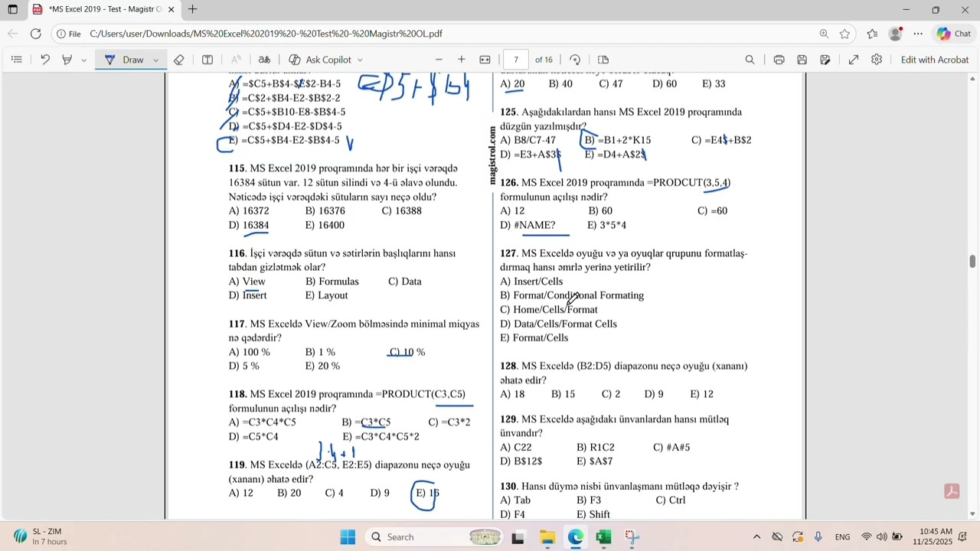Open PDF viewer settings gear
Screen dimensions: 980x551
877,60
